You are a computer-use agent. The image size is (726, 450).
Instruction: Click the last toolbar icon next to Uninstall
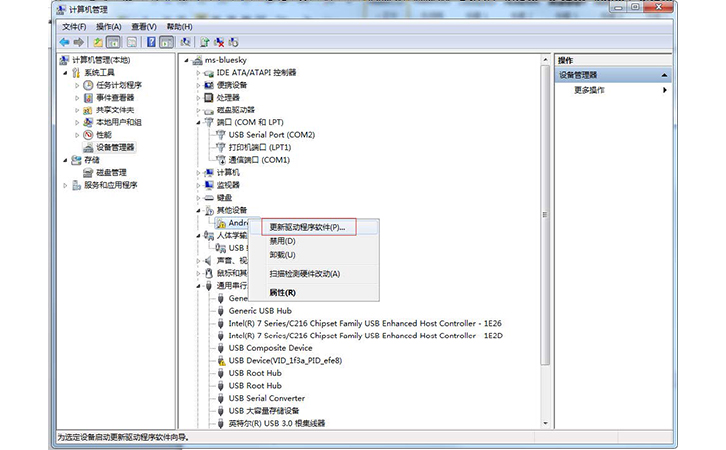click(x=233, y=43)
